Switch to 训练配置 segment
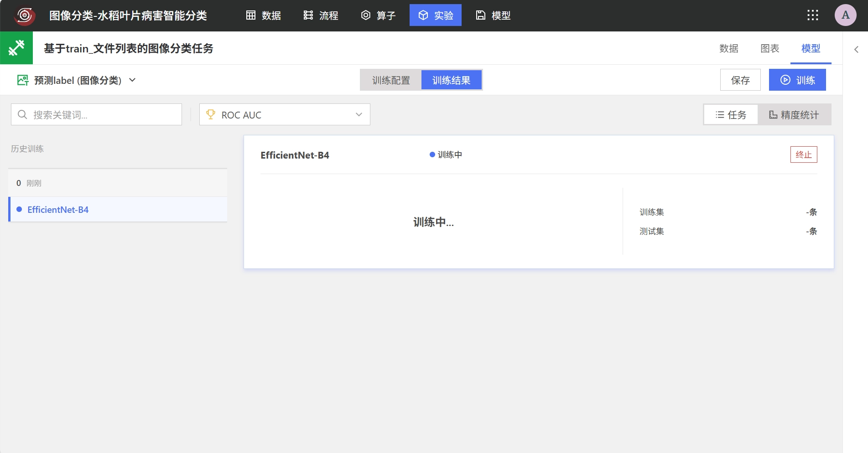 point(391,80)
